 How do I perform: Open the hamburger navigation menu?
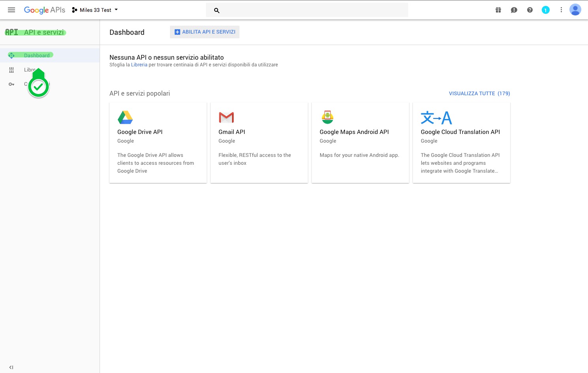(11, 10)
